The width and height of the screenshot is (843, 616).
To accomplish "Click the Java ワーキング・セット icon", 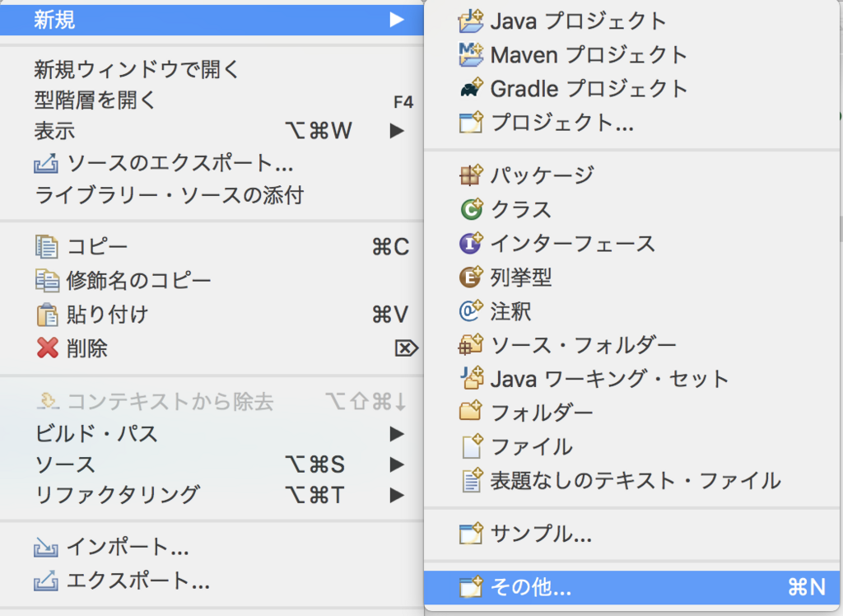I will [471, 378].
